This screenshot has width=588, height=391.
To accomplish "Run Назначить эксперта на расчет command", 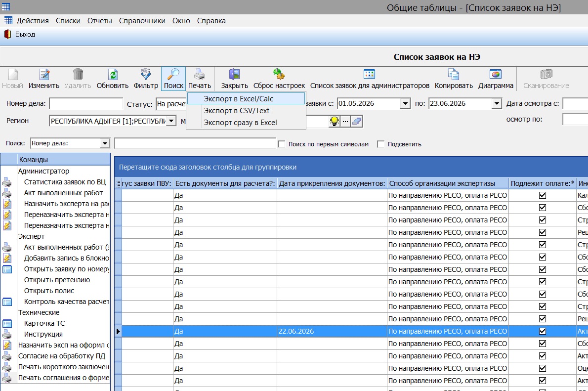I will click(x=66, y=204).
